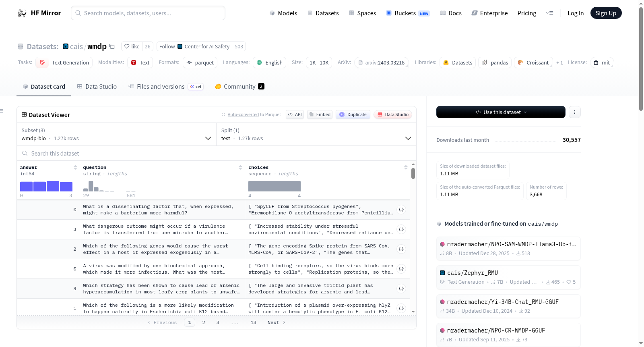The width and height of the screenshot is (644, 347).
Task: Expand choices cell for Spike protein row
Action: click(x=401, y=249)
